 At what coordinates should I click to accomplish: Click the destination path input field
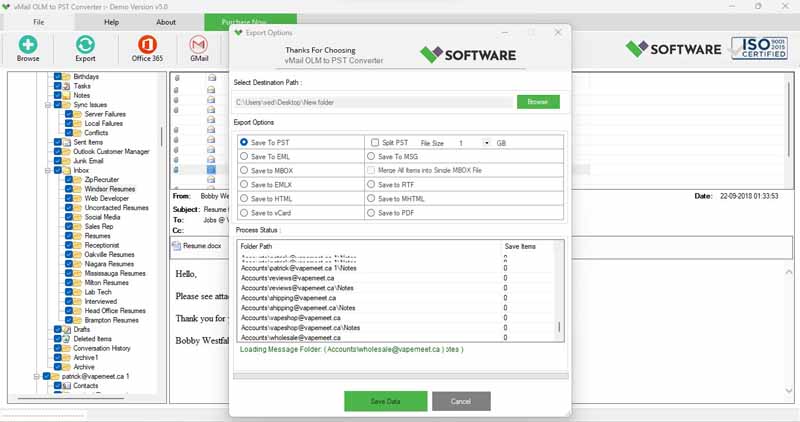(x=373, y=102)
